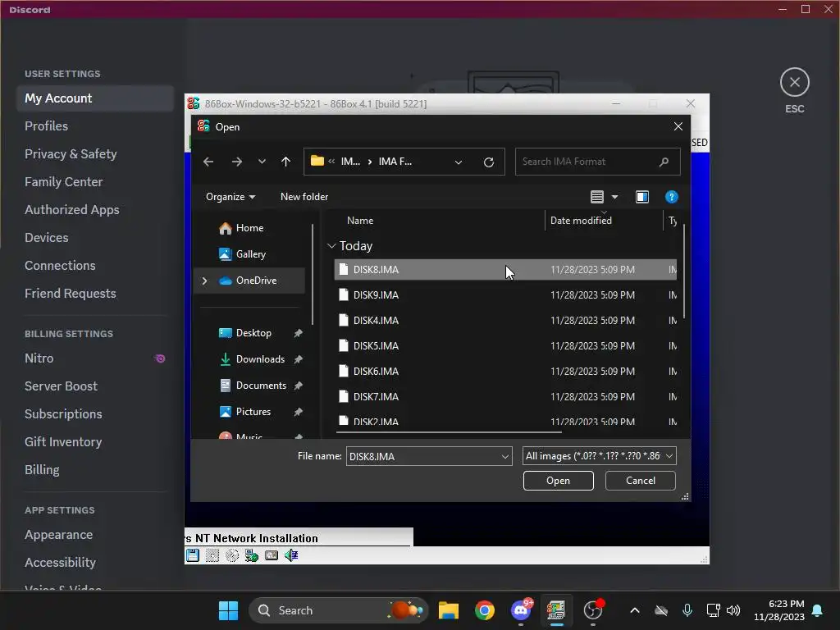Viewport: 840px width, 630px height.
Task: Switch to 86Box taskbar icon
Action: pyautogui.click(x=556, y=610)
